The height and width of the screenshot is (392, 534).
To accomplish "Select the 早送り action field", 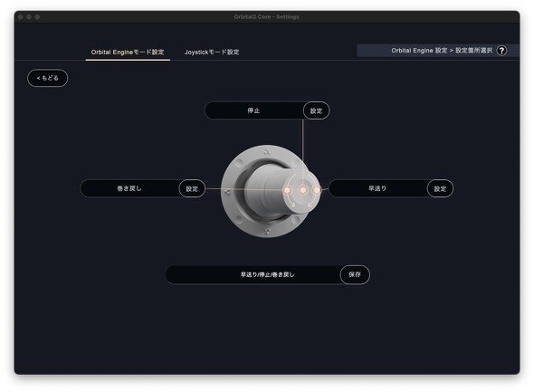I will tap(377, 188).
